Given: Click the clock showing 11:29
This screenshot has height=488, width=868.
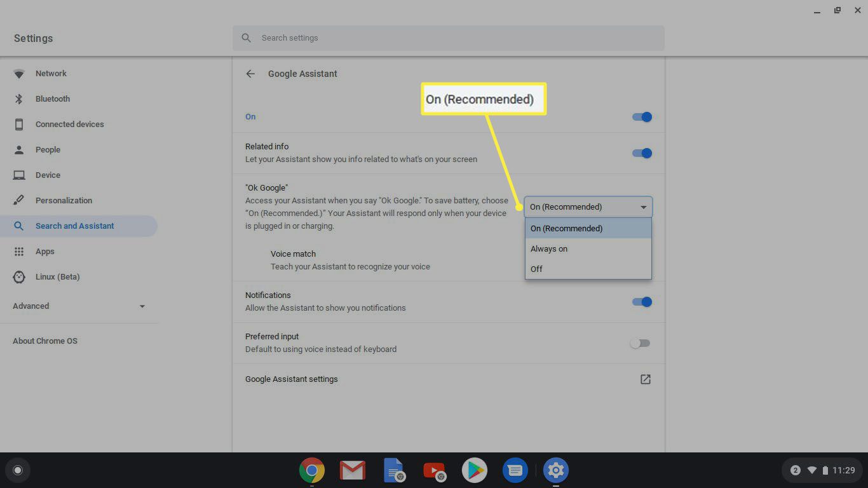Looking at the screenshot, I should [844, 470].
